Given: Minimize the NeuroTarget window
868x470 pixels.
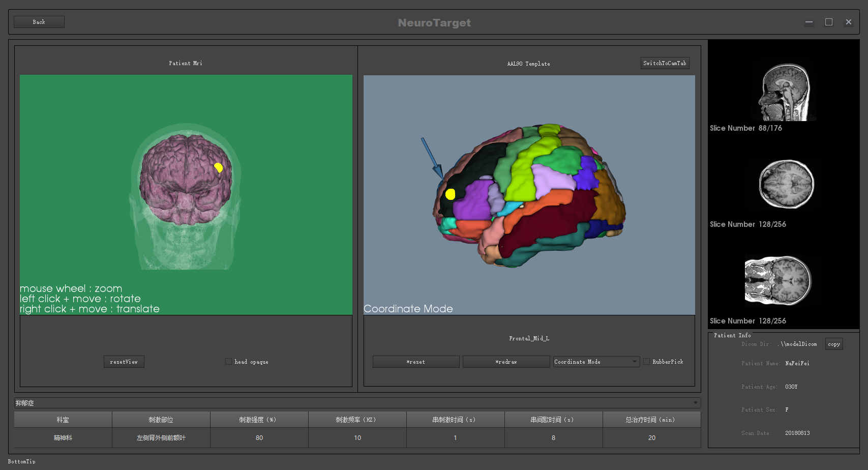Looking at the screenshot, I should (809, 22).
